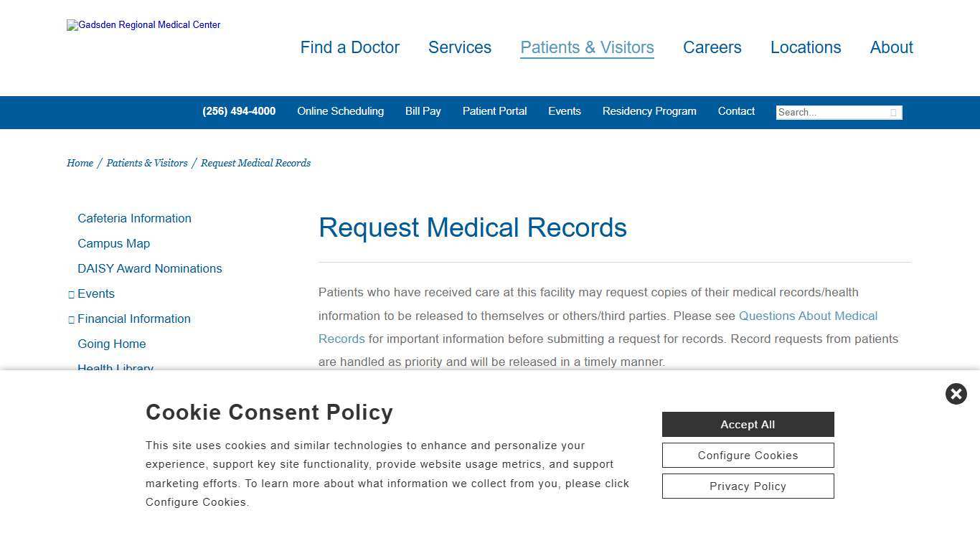The image size is (980, 551).
Task: Open the Patients & Visitors menu
Action: 586,47
